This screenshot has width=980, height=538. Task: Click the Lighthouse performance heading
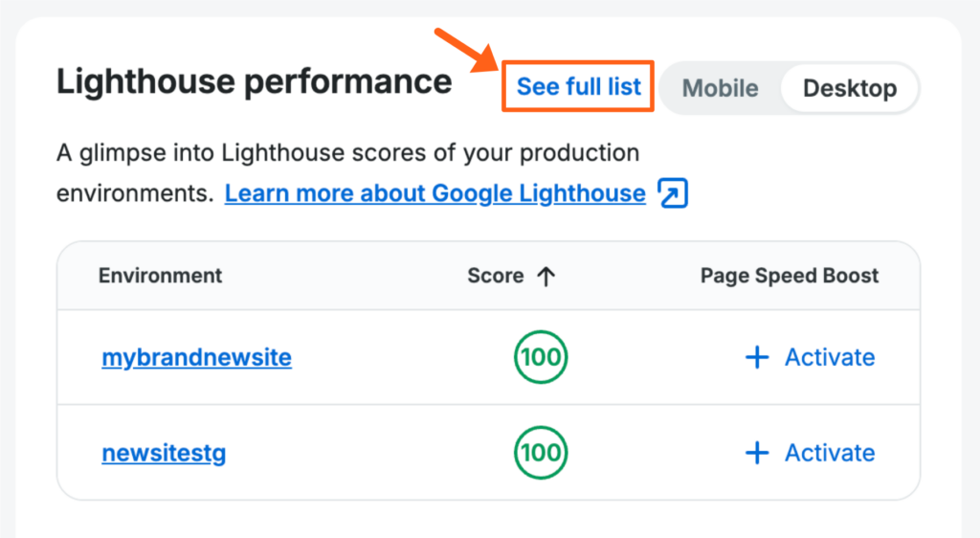(254, 82)
